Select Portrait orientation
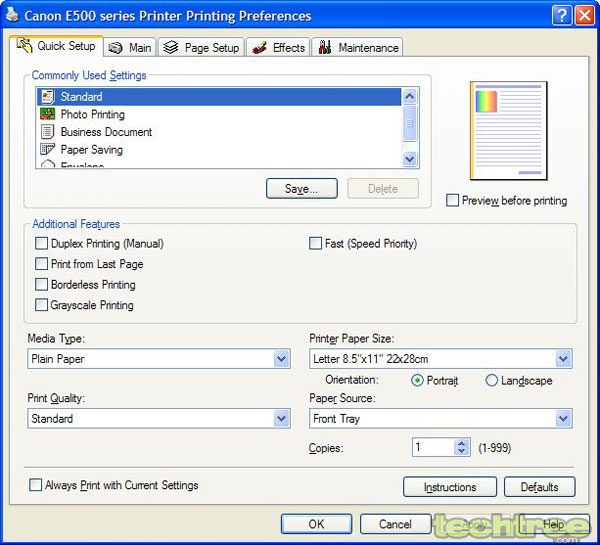Image resolution: width=600 pixels, height=545 pixels. 417,380
